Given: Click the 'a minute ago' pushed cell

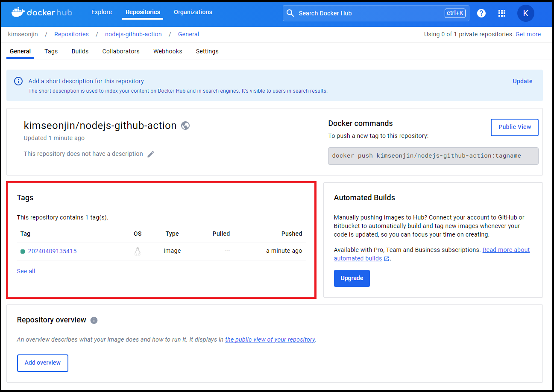Looking at the screenshot, I should click(284, 251).
